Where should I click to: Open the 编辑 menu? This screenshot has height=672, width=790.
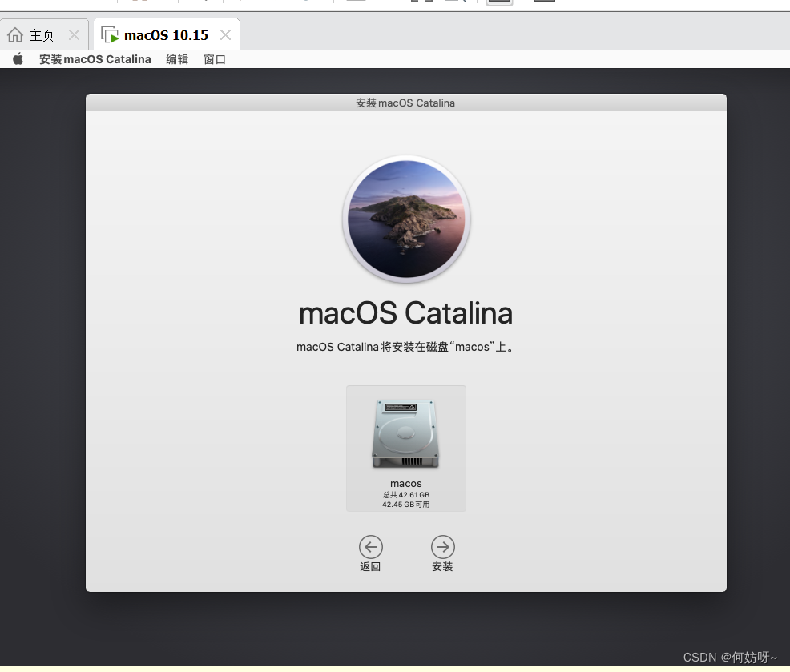coord(177,59)
